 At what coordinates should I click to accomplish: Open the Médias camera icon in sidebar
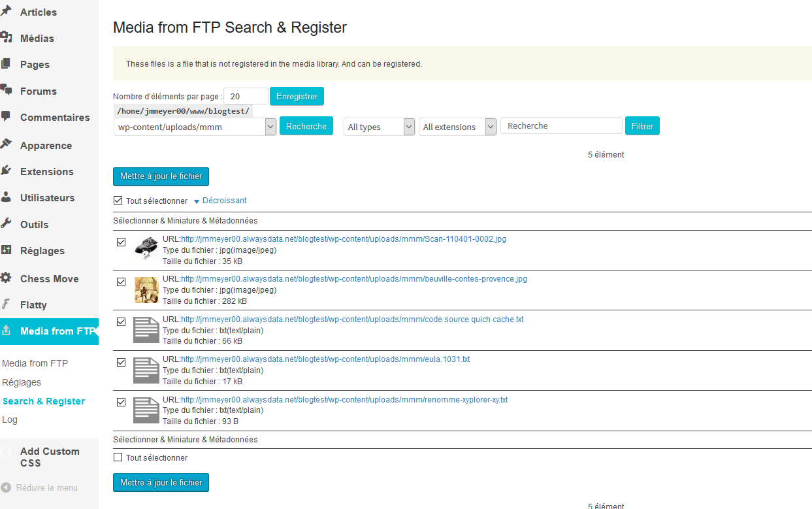point(7,38)
